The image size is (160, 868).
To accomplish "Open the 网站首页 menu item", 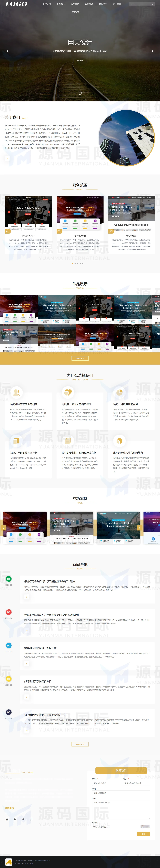I will (x=47, y=4).
